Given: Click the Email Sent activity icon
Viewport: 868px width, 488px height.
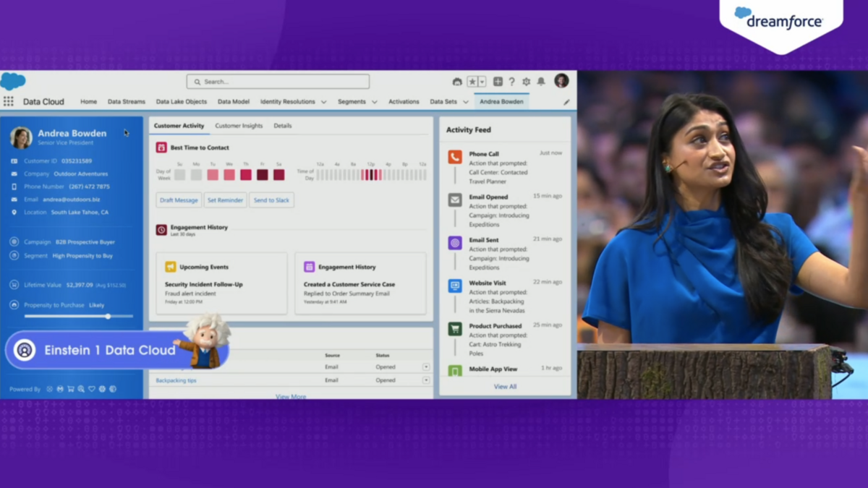Looking at the screenshot, I should pos(455,243).
